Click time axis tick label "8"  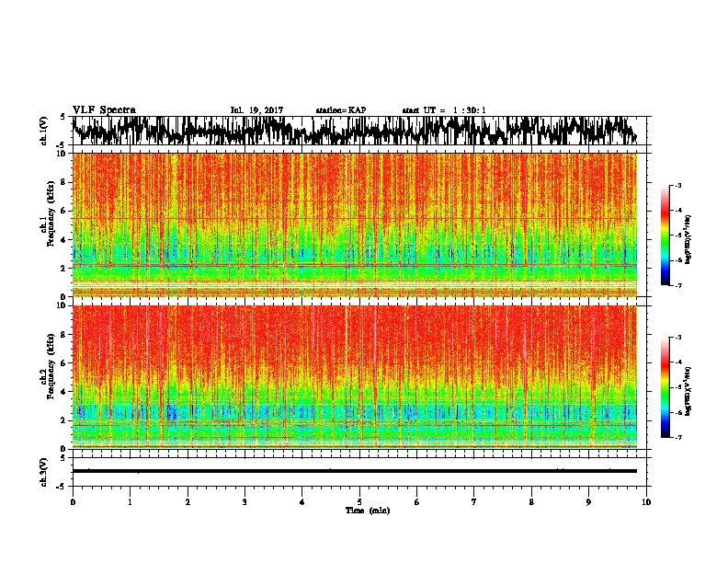[x=531, y=502]
